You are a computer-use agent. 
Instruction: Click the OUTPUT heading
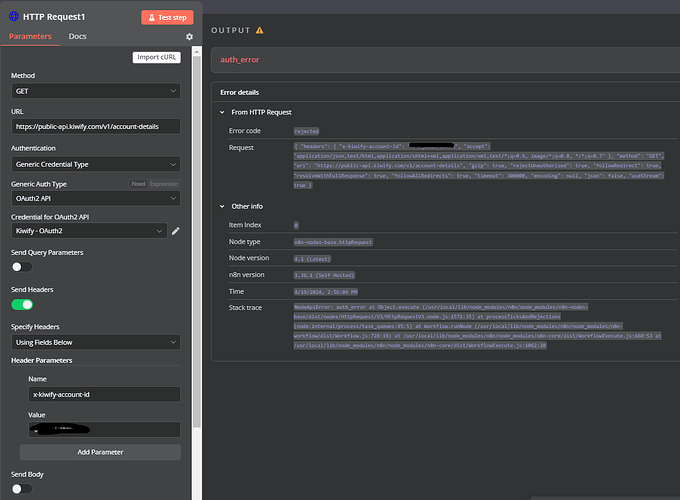point(231,30)
